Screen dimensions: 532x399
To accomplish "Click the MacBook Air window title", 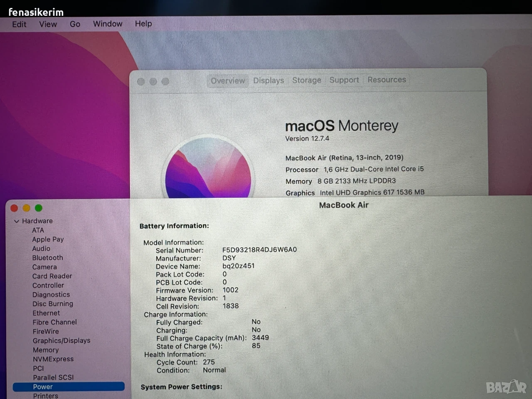I will [x=344, y=205].
